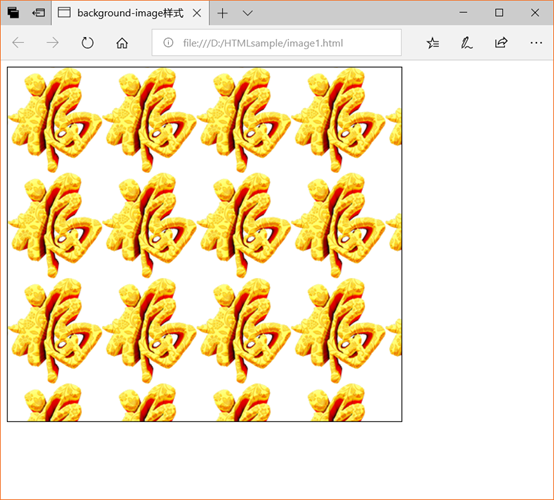
Task: Click the tiled background image box
Action: [x=205, y=244]
